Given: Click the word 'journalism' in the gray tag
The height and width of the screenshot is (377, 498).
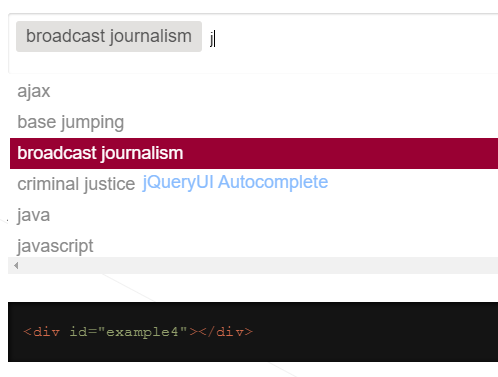Looking at the screenshot, I should tap(150, 36).
